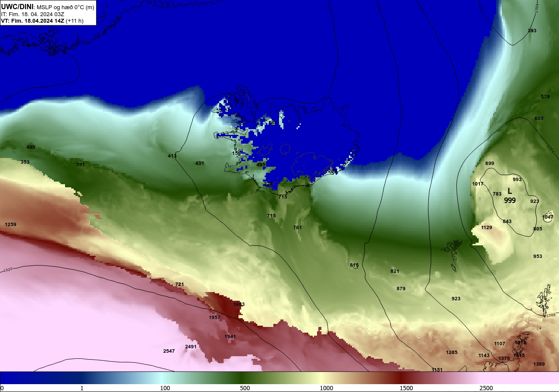Click the map value 843

coord(507,221)
